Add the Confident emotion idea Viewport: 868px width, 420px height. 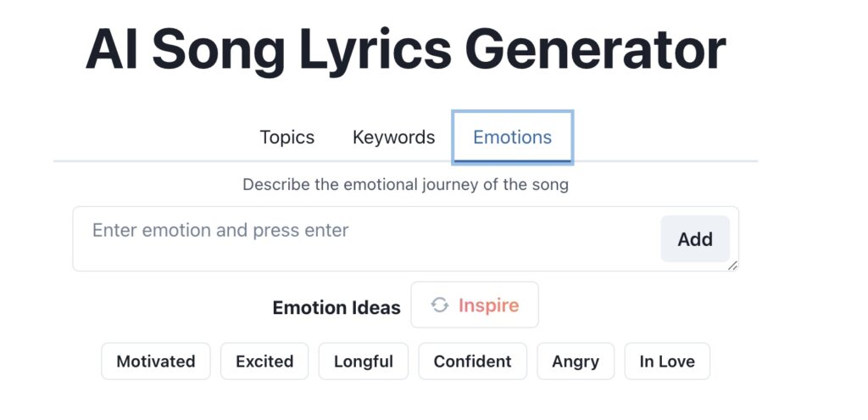pyautogui.click(x=472, y=361)
